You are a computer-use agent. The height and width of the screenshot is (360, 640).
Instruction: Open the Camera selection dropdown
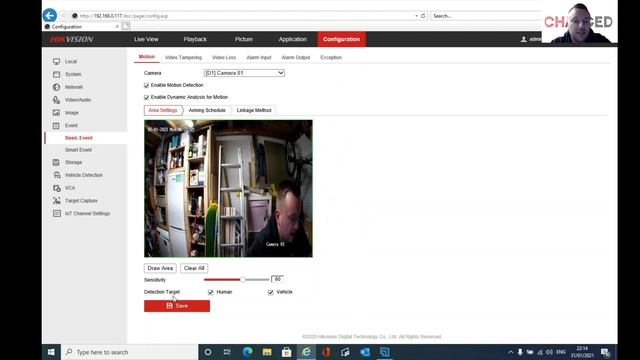tap(244, 73)
